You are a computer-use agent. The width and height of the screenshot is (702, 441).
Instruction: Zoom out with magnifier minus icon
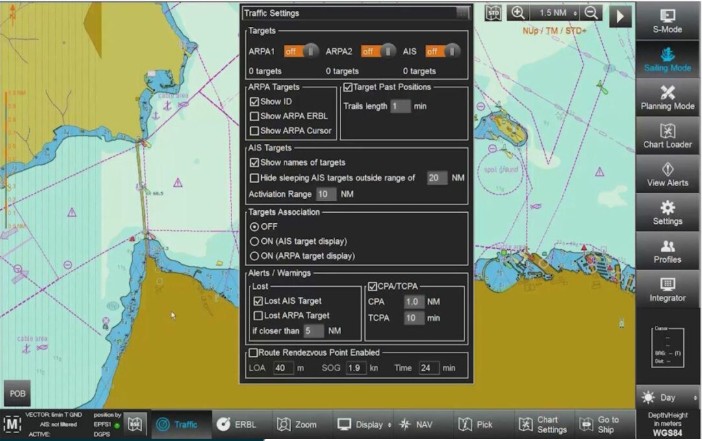point(591,13)
